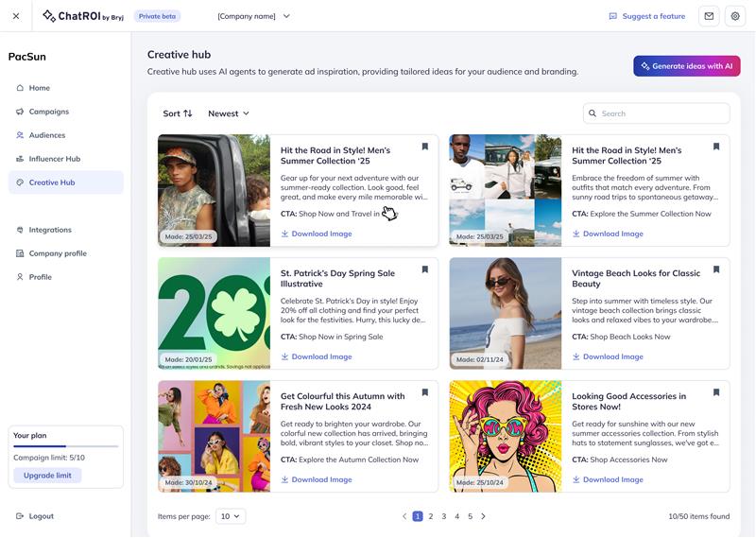Click Made: 02/11/24 date badge
The width and height of the screenshot is (756, 538).
(479, 359)
